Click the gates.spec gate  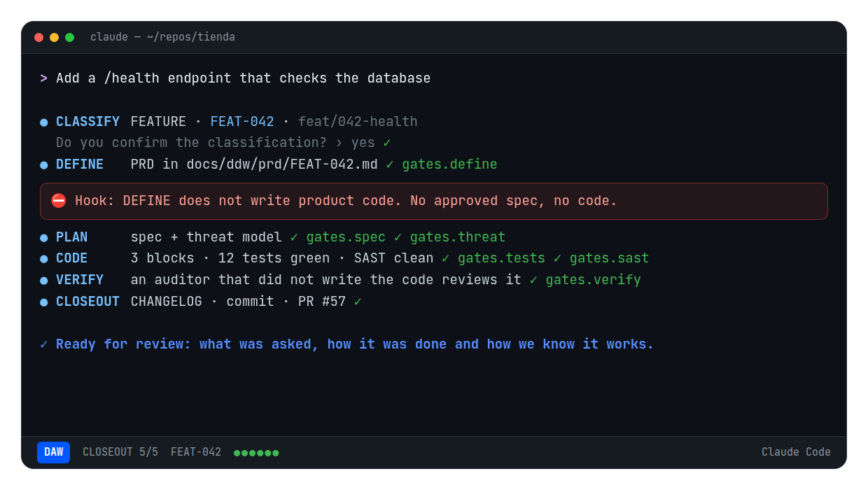(346, 237)
